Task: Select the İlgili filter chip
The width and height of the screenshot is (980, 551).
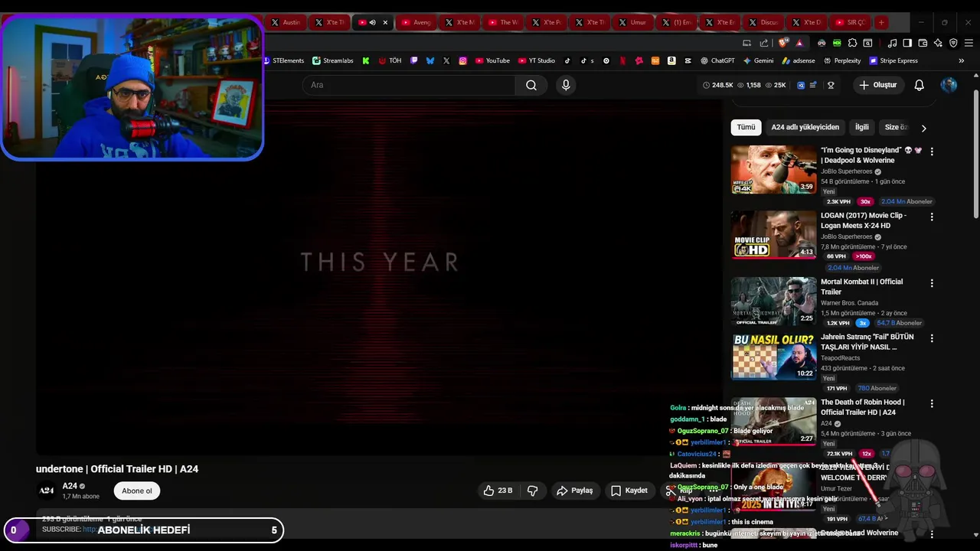Action: click(x=862, y=127)
